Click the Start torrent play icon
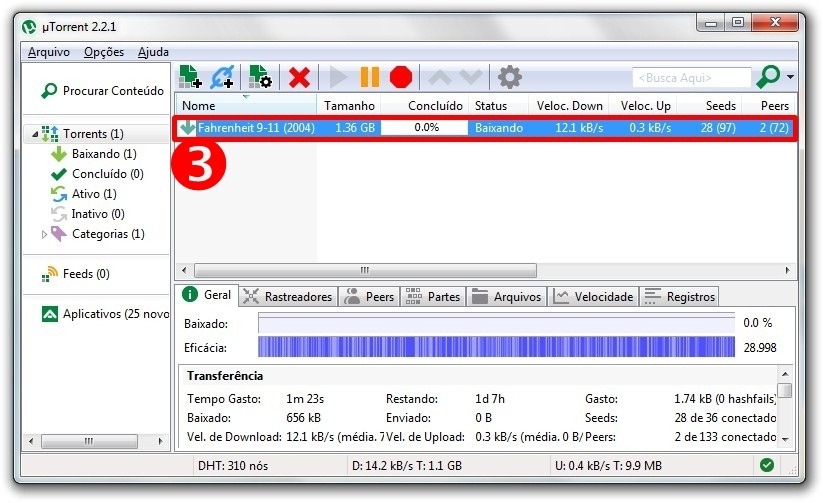Viewport: 823px width, 503px height. pyautogui.click(x=338, y=78)
